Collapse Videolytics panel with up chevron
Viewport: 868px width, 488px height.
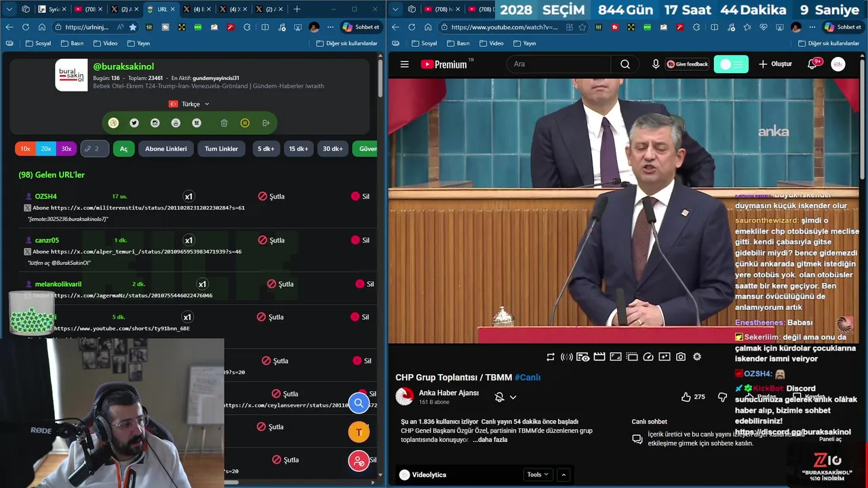tap(564, 474)
